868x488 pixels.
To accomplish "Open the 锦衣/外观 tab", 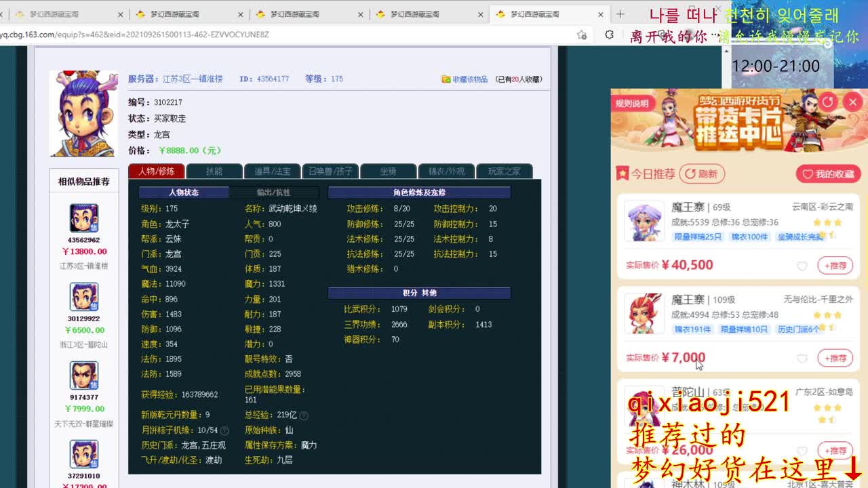I will [x=446, y=171].
